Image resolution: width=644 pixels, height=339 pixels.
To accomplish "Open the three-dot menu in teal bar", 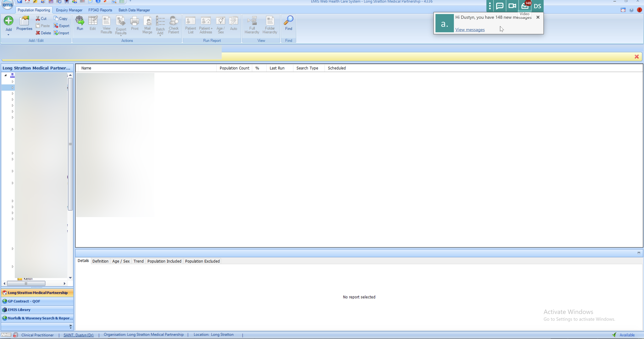I will point(490,6).
